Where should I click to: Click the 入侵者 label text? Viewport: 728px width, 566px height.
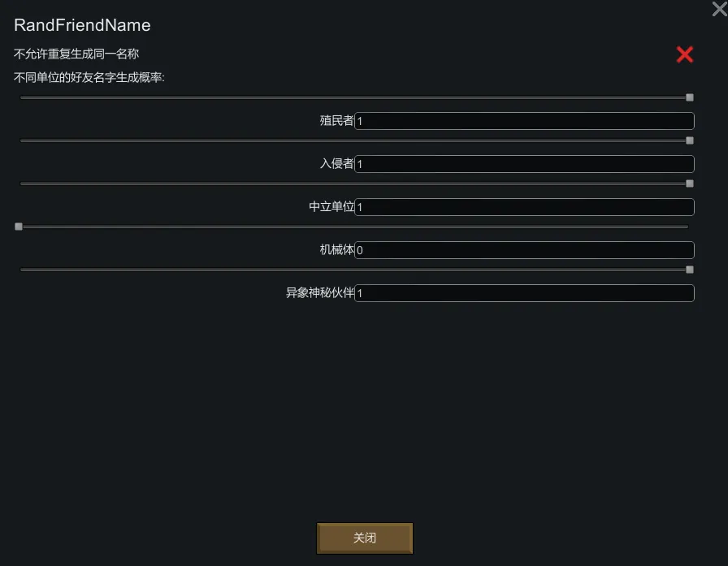[336, 164]
